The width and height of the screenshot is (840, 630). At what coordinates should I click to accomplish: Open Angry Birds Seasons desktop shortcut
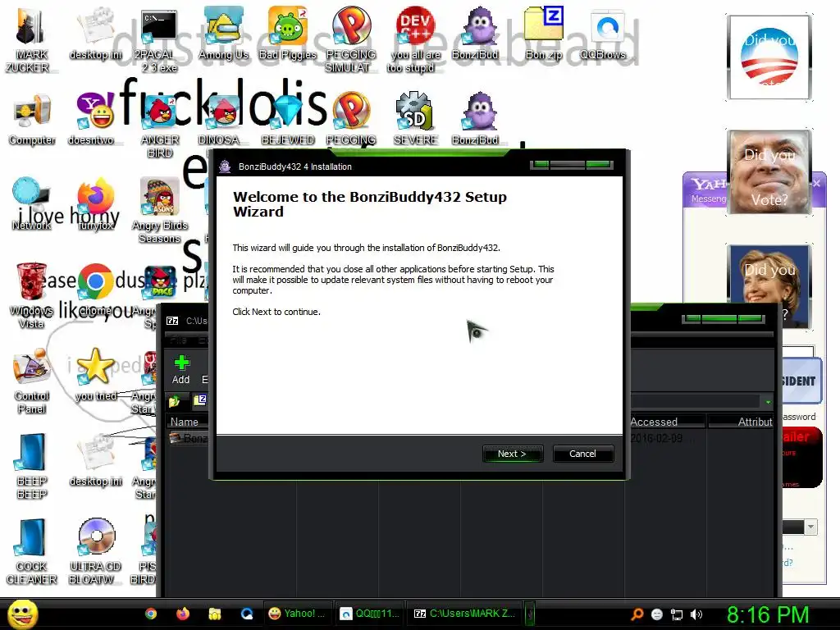pyautogui.click(x=160, y=210)
